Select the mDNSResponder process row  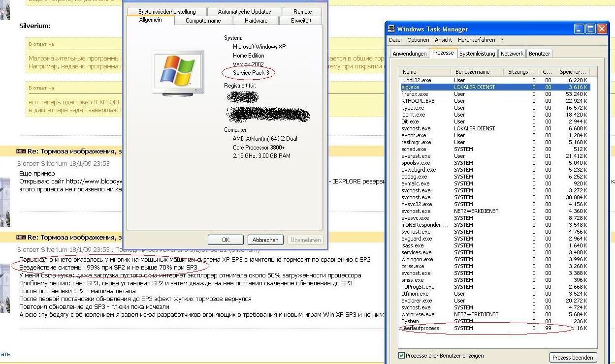pyautogui.click(x=494, y=225)
